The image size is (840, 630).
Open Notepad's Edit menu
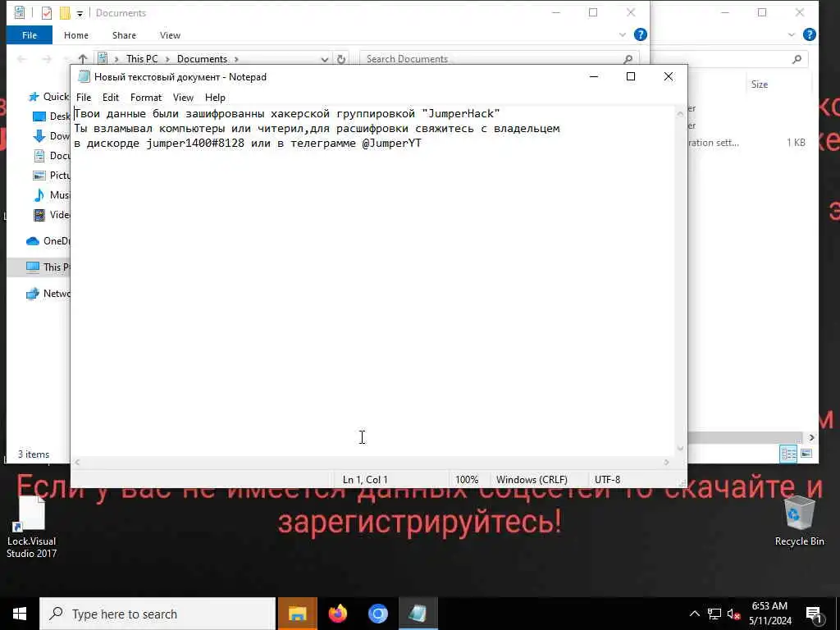[111, 98]
